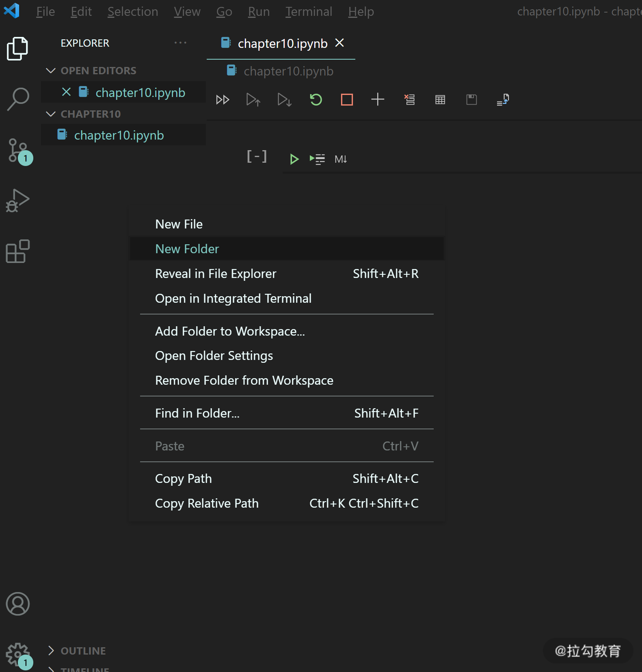Run the current cell with green play

pos(294,159)
